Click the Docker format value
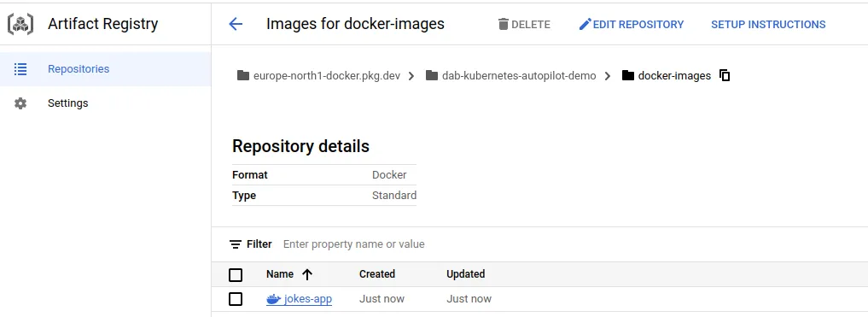Screen dimensions: 868x317 tap(389, 175)
